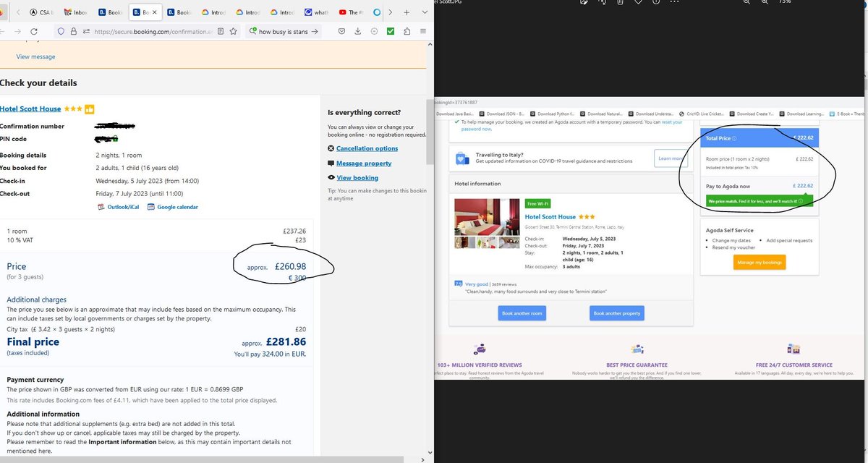Switch to the YouTube 'The #' tab

(352, 12)
